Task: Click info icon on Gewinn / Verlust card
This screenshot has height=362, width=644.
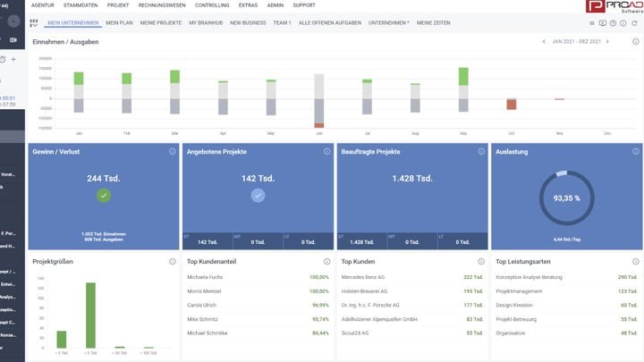Action: [173, 152]
